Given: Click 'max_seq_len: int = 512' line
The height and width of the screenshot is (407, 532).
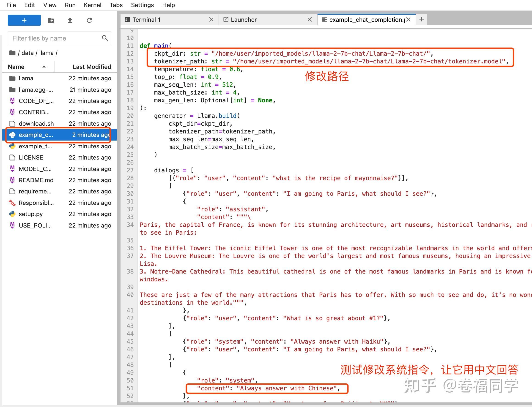Looking at the screenshot, I should [x=195, y=84].
